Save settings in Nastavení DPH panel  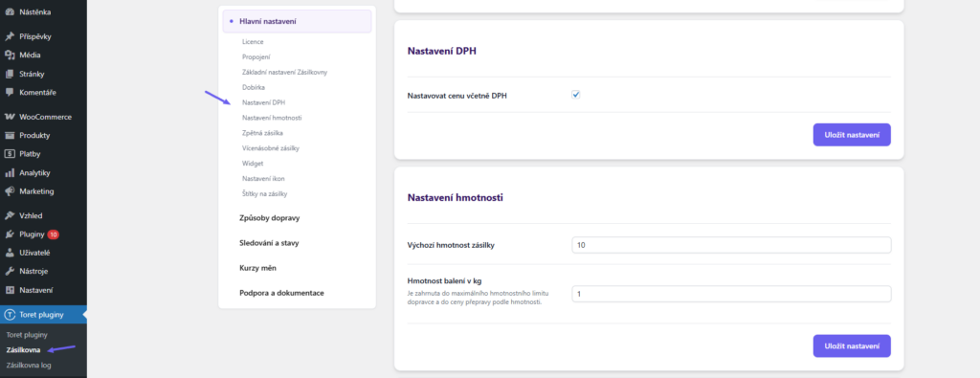coord(851,135)
